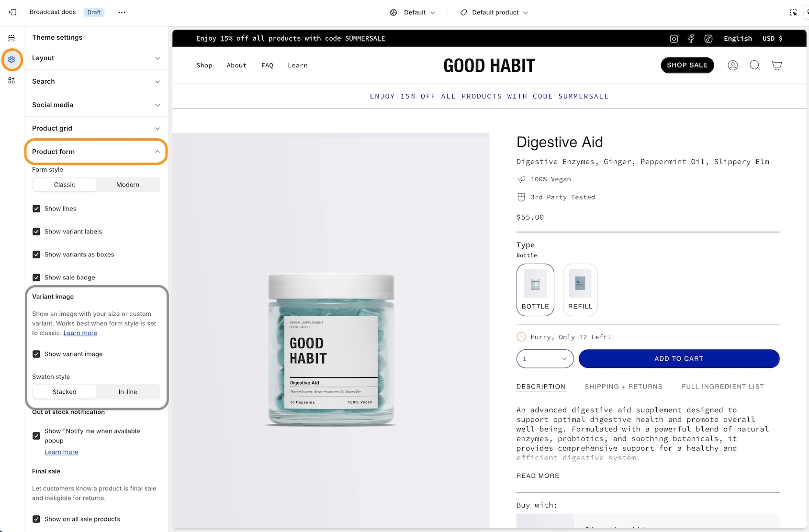Click the search magnifier icon in header

pos(754,65)
